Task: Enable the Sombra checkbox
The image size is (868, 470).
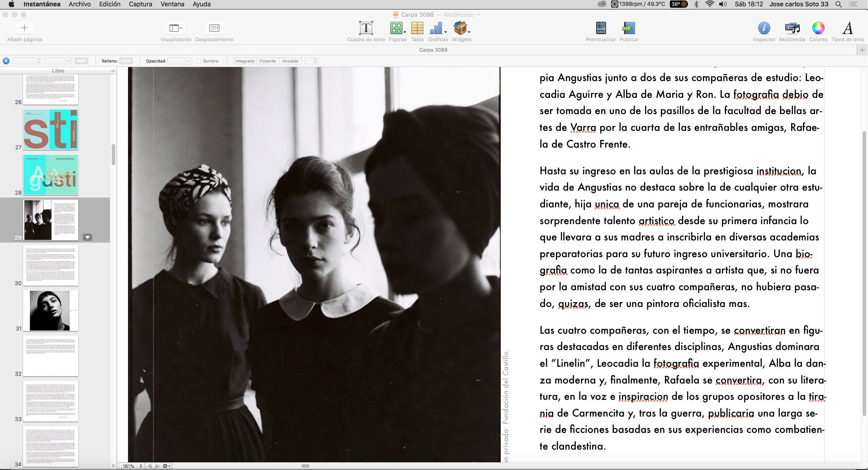Action: click(199, 61)
